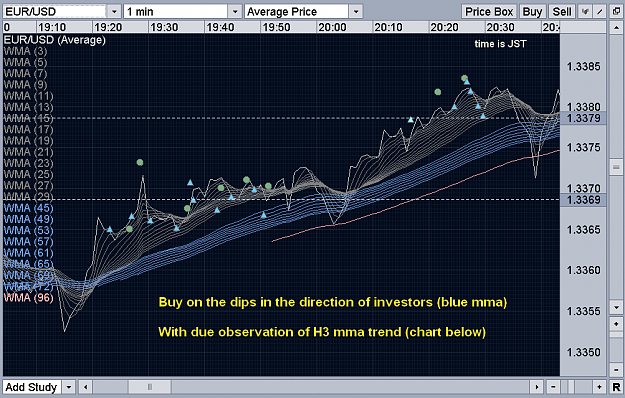Click the 20:30 time axis label
This screenshot has height=398, width=625.
point(501,27)
